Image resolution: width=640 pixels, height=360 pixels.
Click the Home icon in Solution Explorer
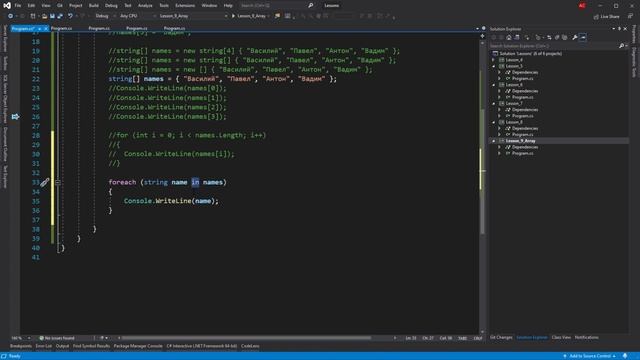pos(509,37)
